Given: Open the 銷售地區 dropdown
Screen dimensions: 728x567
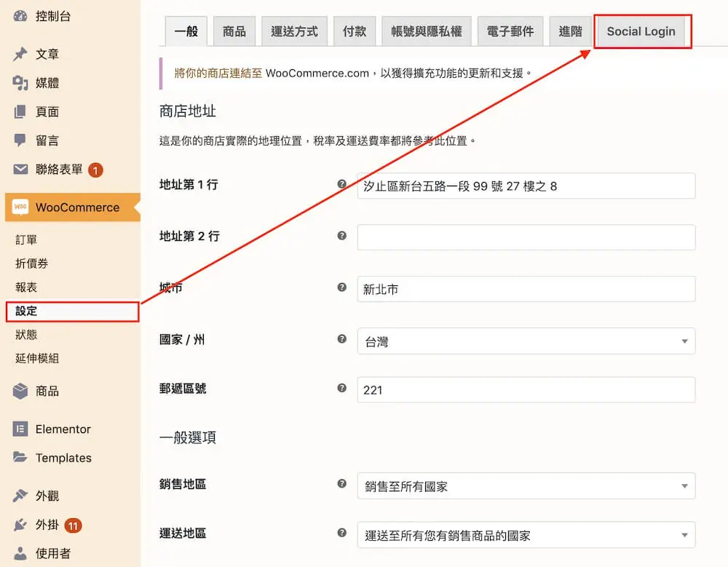Looking at the screenshot, I should pos(526,485).
